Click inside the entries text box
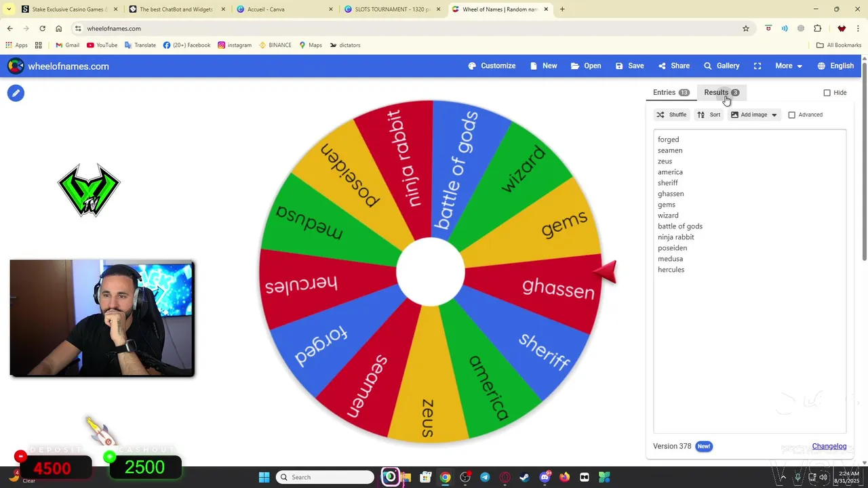 [x=749, y=281]
